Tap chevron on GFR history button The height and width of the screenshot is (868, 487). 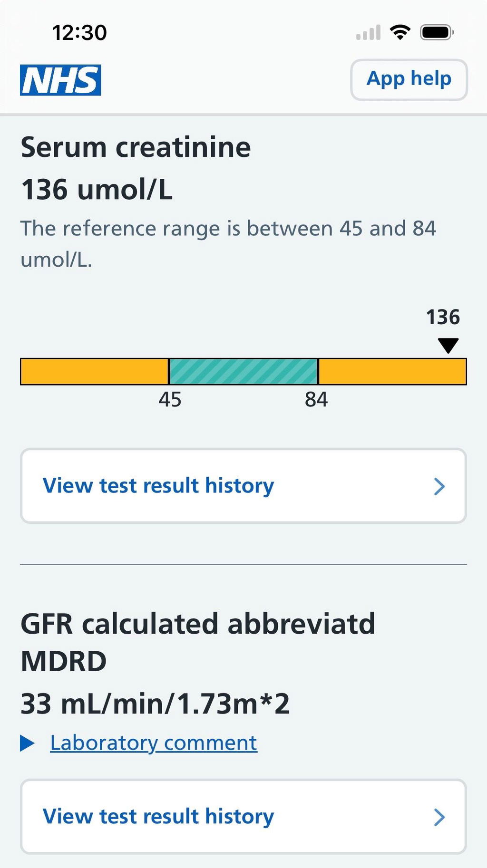click(439, 817)
